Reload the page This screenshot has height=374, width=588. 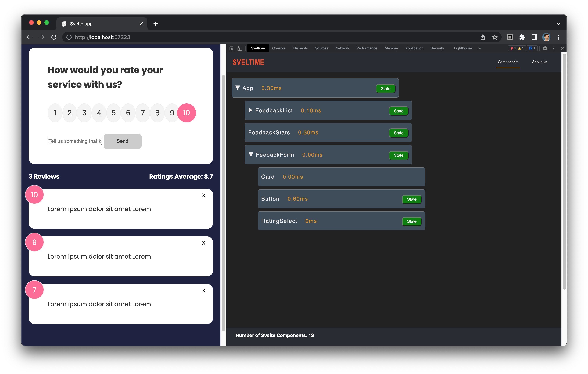pos(54,37)
